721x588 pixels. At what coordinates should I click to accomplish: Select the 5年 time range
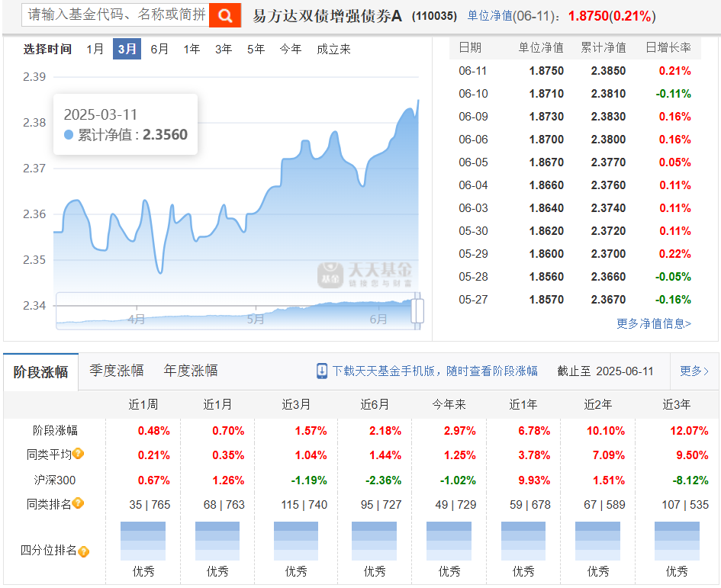(256, 49)
